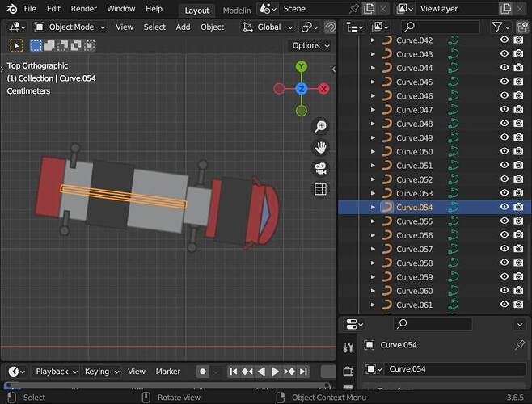Open the File menu
The height and width of the screenshot is (404, 532).
(30, 9)
